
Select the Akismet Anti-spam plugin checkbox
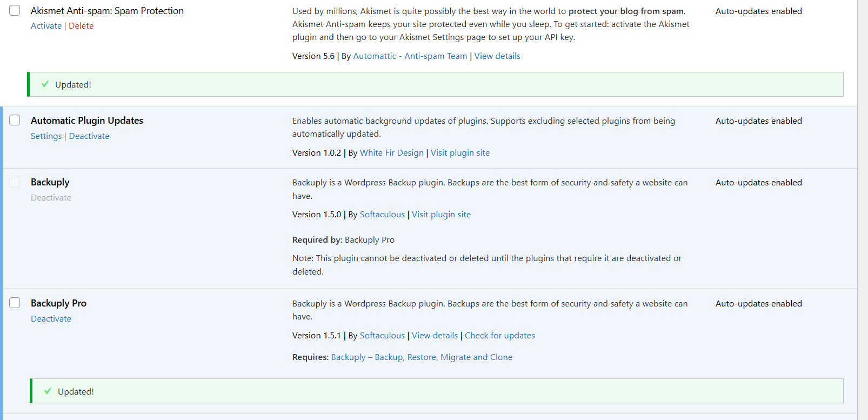15,11
